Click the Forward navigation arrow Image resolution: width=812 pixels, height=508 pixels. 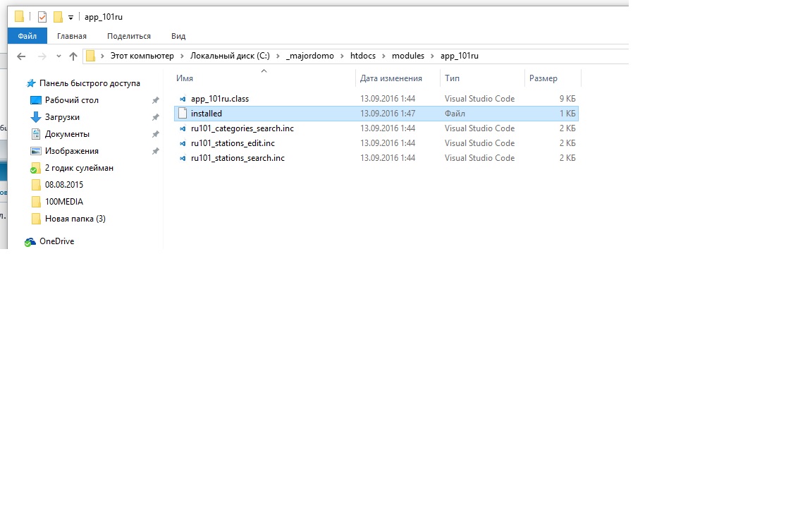pyautogui.click(x=42, y=56)
